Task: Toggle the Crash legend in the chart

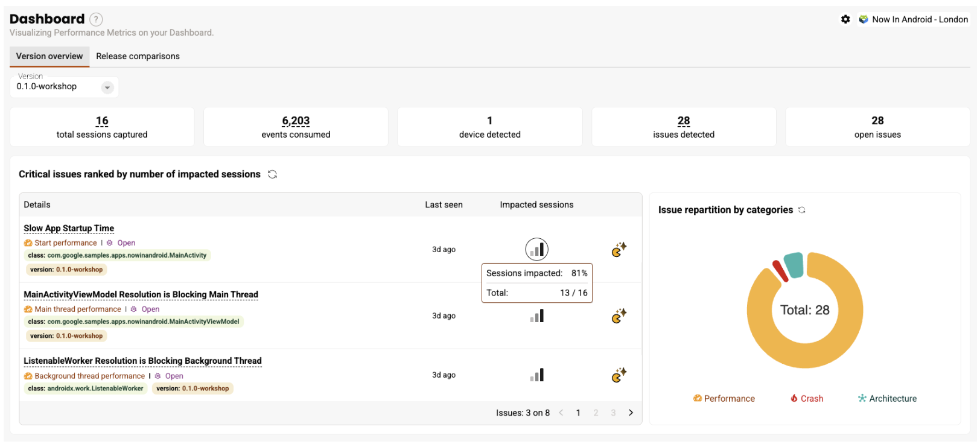Action: point(807,399)
